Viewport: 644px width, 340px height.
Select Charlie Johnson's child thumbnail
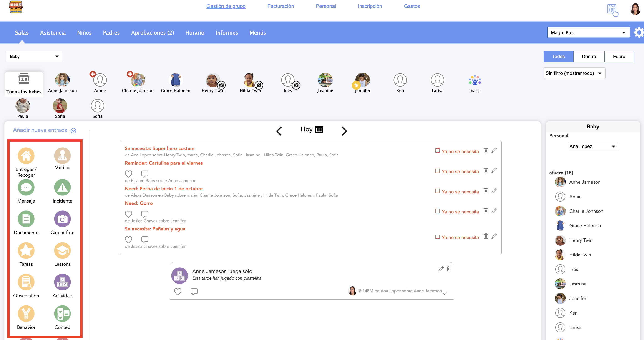138,80
